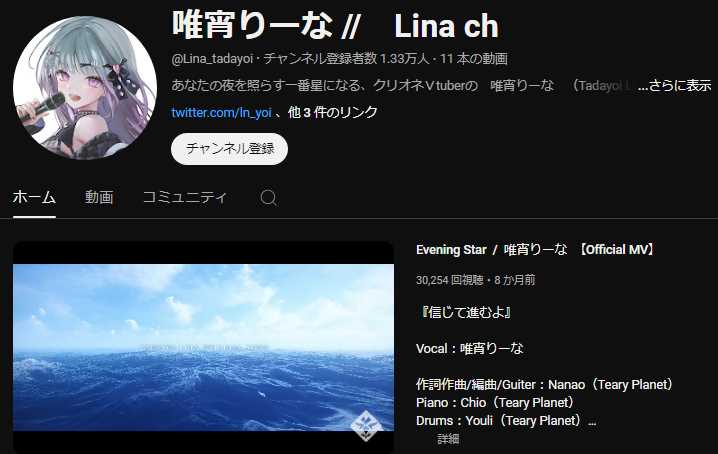718x454 pixels.
Task: Click the Lina ch channel avatar image
Action: click(85, 88)
